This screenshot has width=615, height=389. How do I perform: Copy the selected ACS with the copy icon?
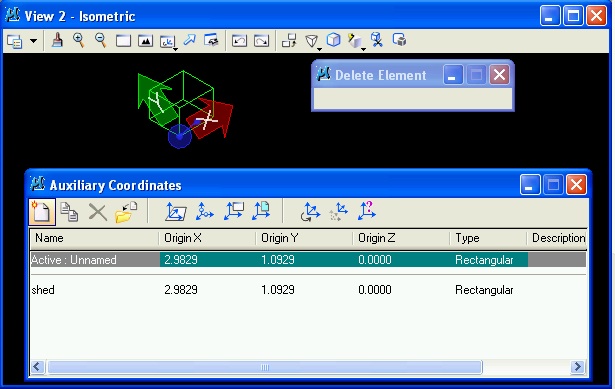click(69, 212)
